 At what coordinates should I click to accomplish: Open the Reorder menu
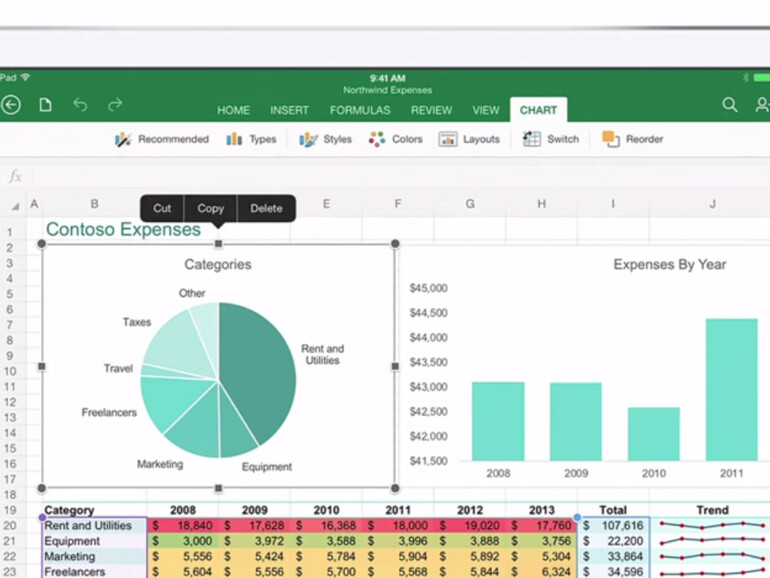pyautogui.click(x=632, y=139)
